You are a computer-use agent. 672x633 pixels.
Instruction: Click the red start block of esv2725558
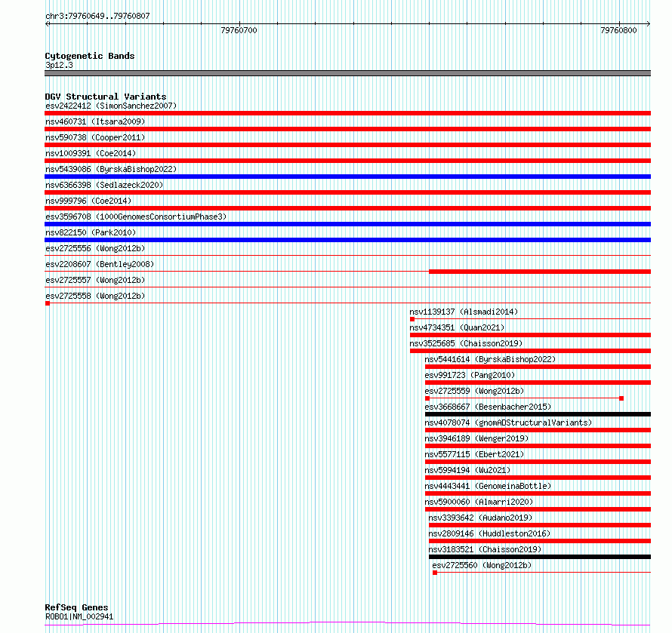(x=48, y=303)
